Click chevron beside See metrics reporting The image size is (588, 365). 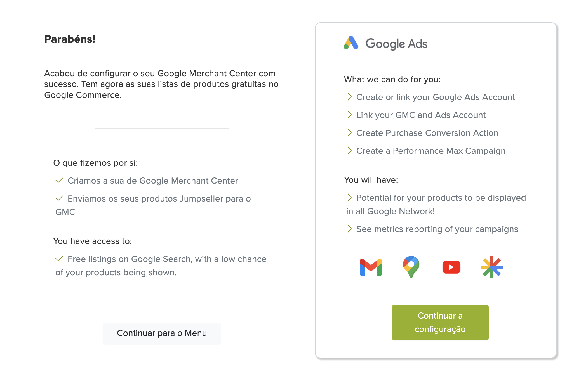[x=349, y=229]
